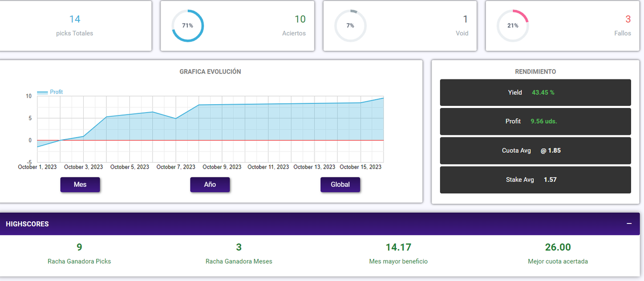The height and width of the screenshot is (281, 644).
Task: Select the Profit 9.56 uds. value
Action: coord(544,121)
